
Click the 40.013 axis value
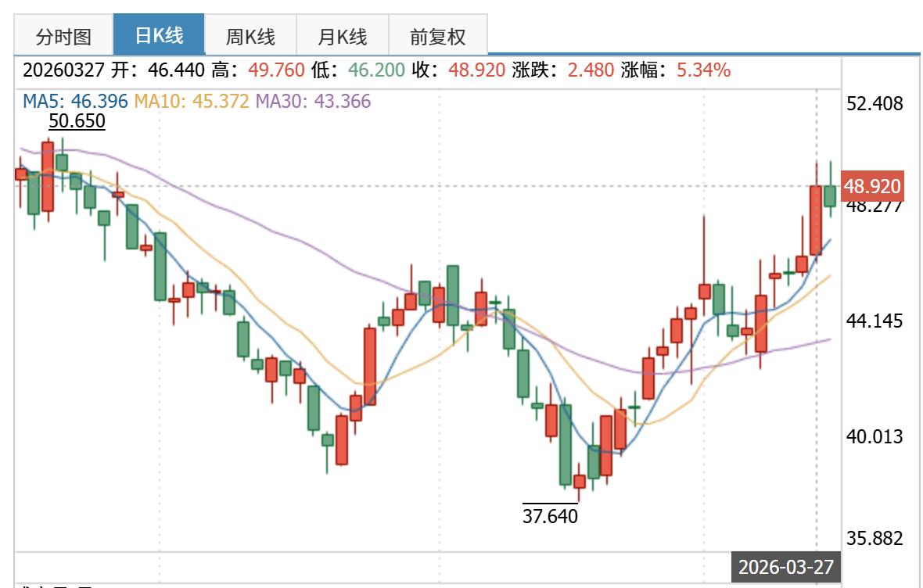875,436
